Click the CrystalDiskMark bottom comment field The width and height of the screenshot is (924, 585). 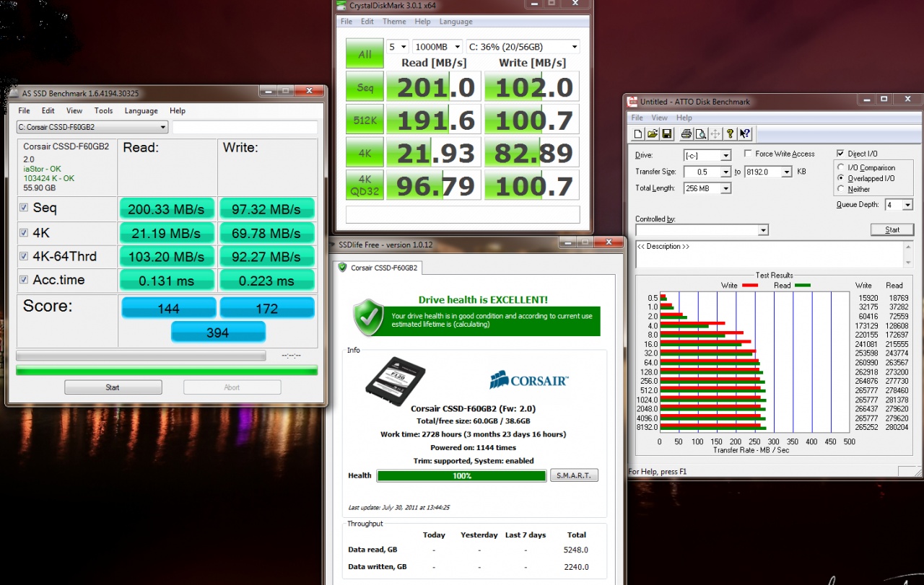coord(462,214)
